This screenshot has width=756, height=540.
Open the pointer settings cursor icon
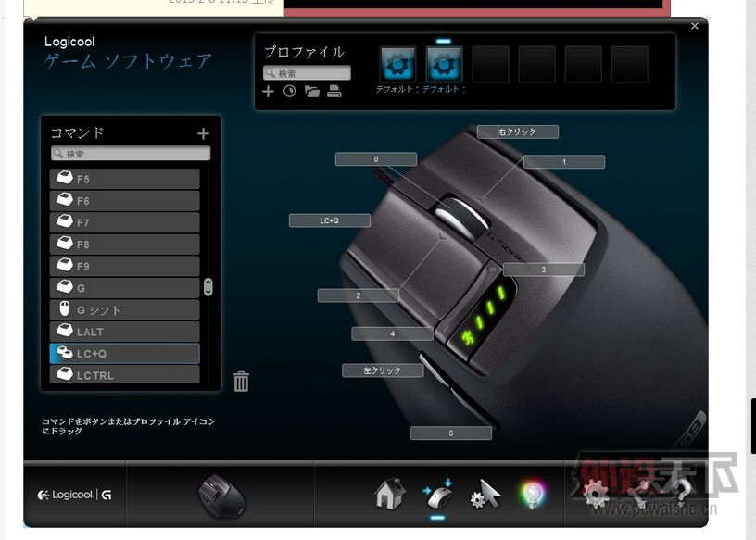coord(485,495)
